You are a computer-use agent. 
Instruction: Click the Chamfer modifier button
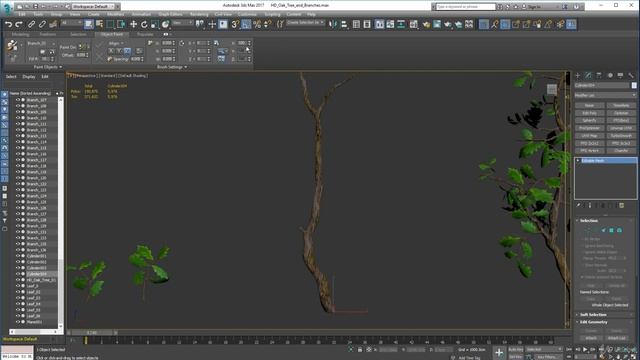tap(621, 151)
